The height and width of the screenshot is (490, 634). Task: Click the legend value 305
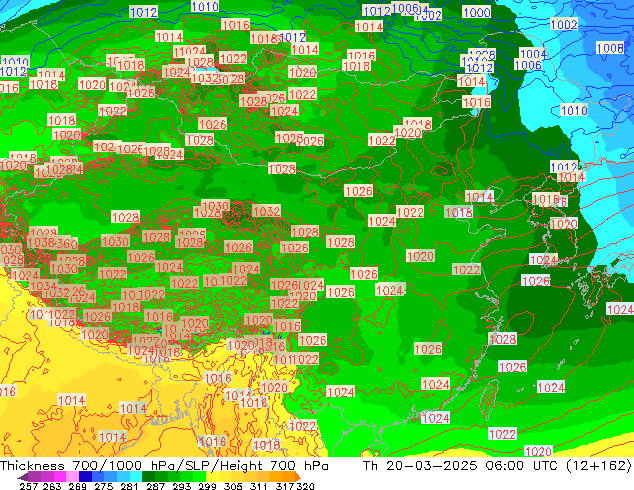(233, 486)
